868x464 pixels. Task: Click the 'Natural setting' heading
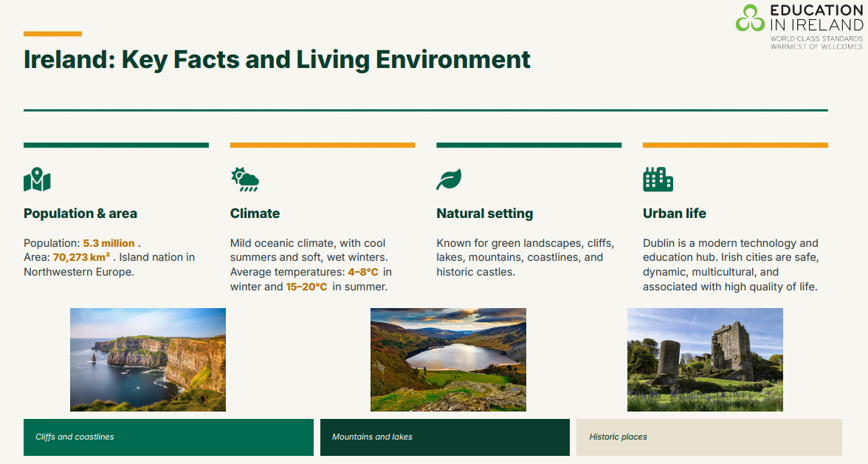pos(485,214)
